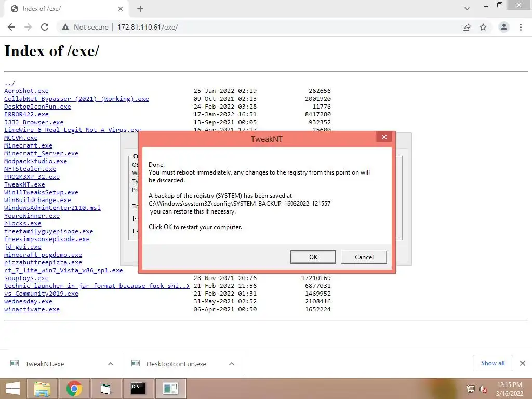
Task: Click the DesktopIconFun.exe link
Action: pos(37,107)
